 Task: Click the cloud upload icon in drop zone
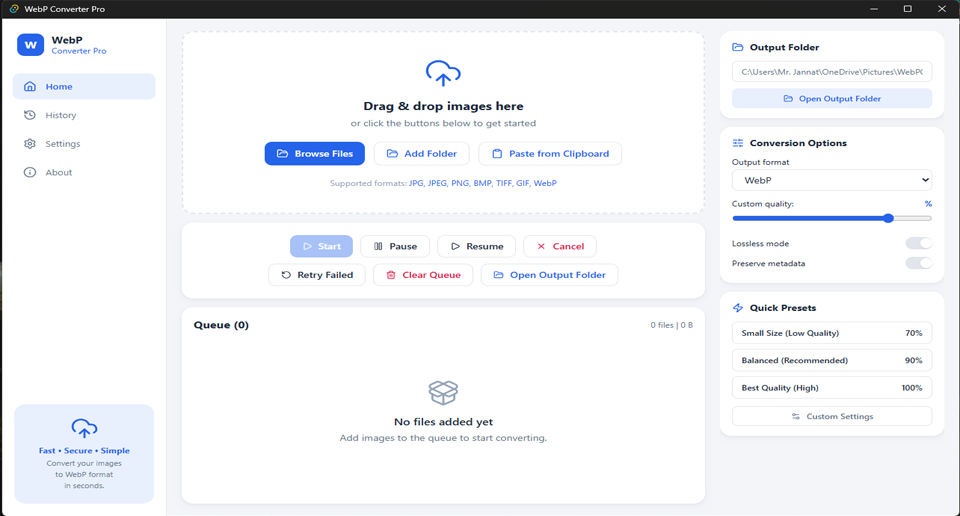(x=443, y=73)
